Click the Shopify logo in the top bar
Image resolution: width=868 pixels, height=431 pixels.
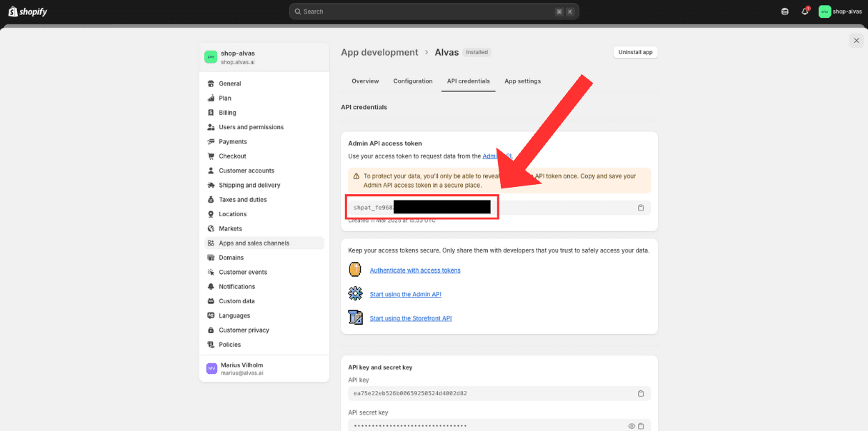[28, 11]
